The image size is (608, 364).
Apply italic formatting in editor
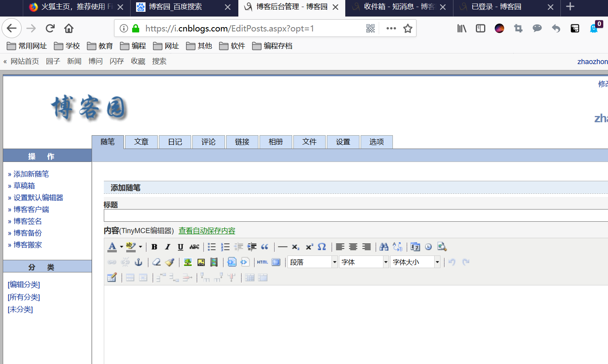[x=168, y=247]
